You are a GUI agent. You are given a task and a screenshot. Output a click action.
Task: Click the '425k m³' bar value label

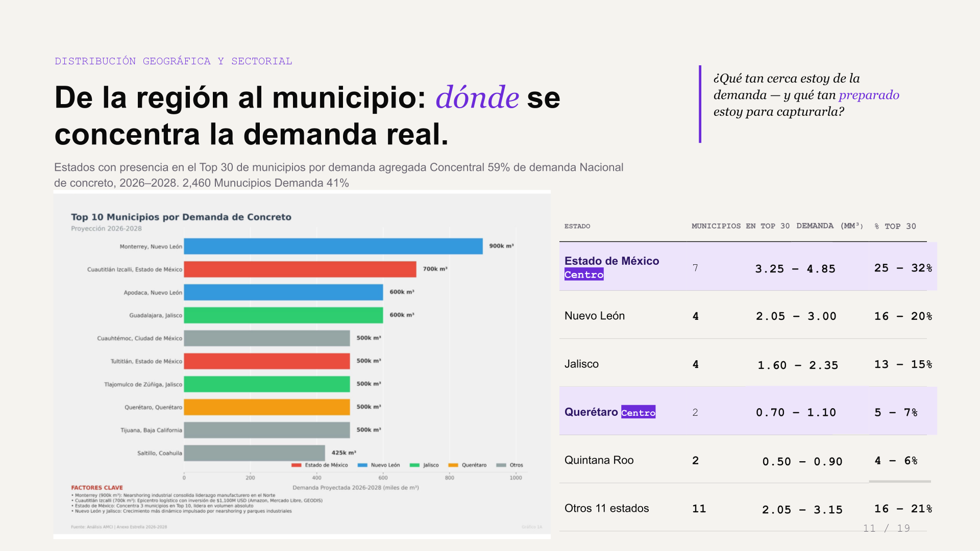click(344, 453)
